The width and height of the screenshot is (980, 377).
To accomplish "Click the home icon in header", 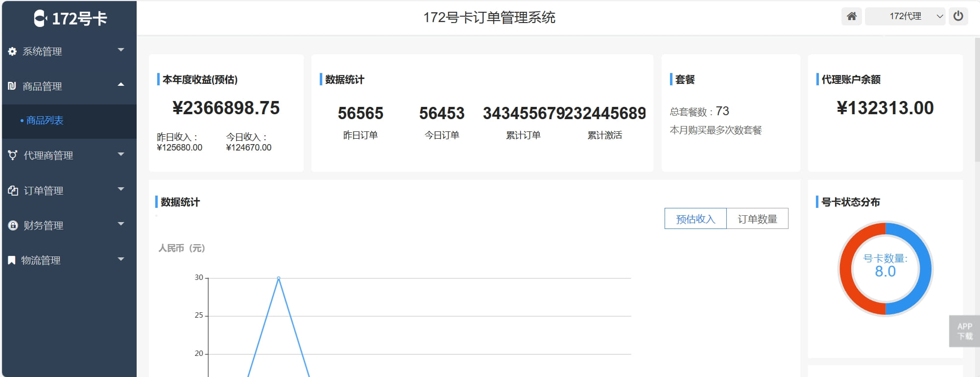I will [852, 16].
